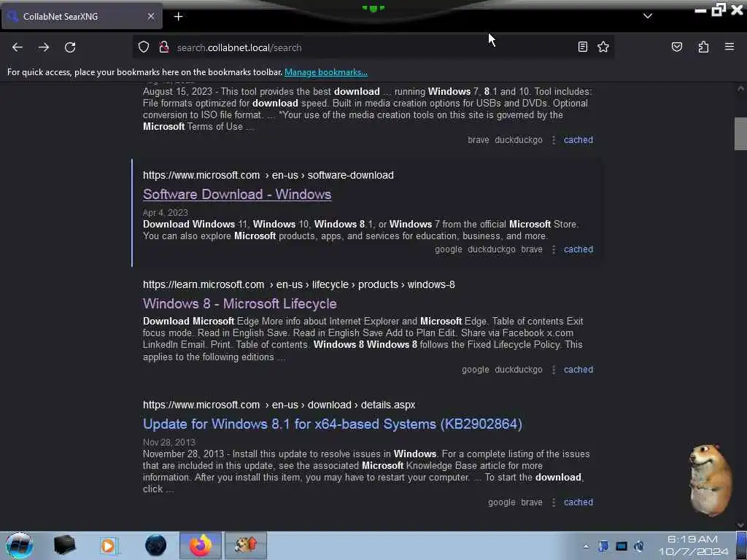Open the Extensions puzzle icon
Screen dimensions: 747x560
click(703, 47)
